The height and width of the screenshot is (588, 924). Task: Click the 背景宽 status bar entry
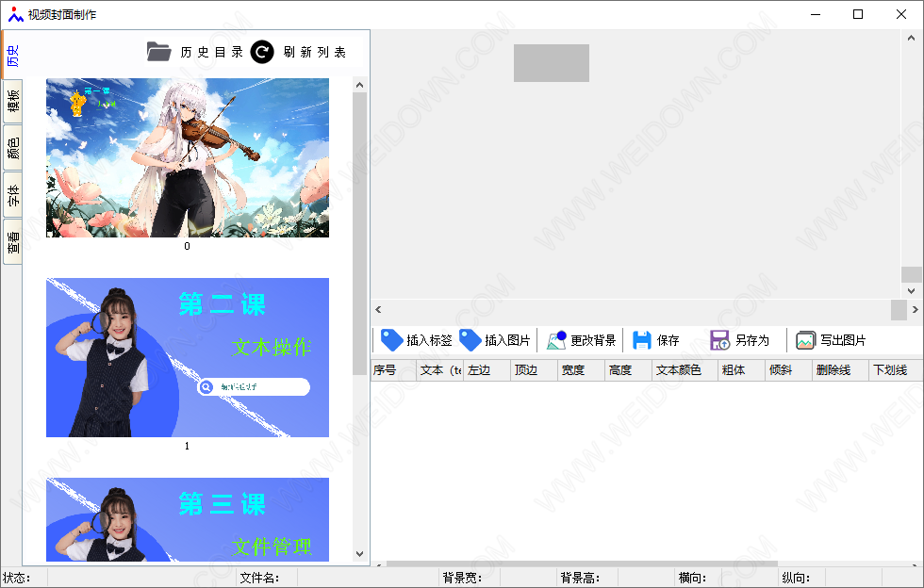(463, 578)
